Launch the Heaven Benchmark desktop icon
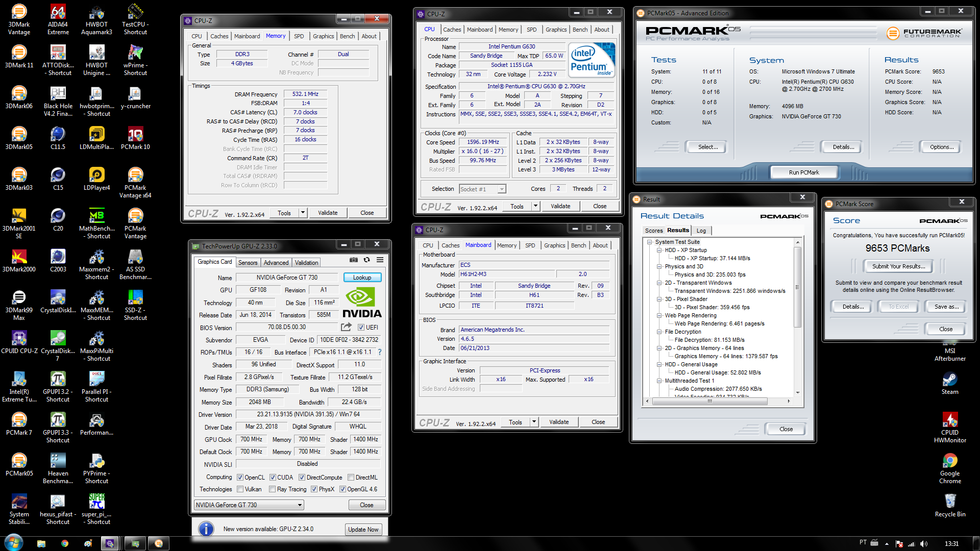This screenshot has width=980, height=551. pyautogui.click(x=58, y=468)
